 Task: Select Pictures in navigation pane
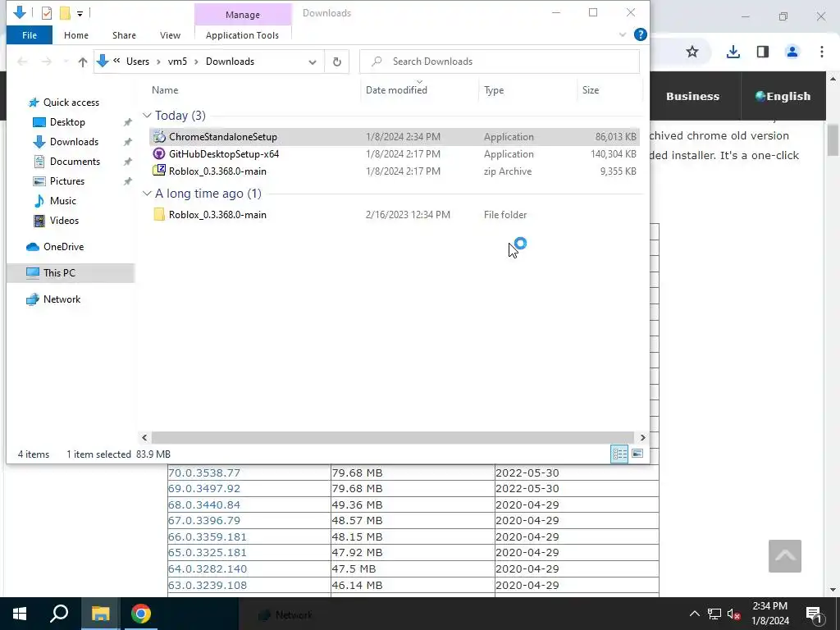click(67, 181)
